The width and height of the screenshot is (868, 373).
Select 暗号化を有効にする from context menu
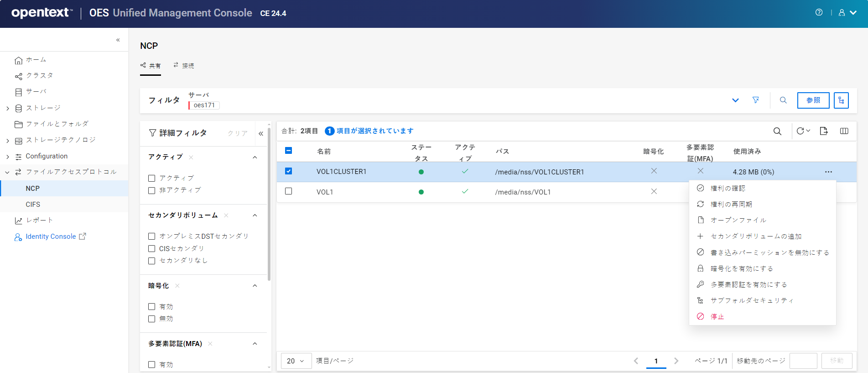pyautogui.click(x=741, y=268)
